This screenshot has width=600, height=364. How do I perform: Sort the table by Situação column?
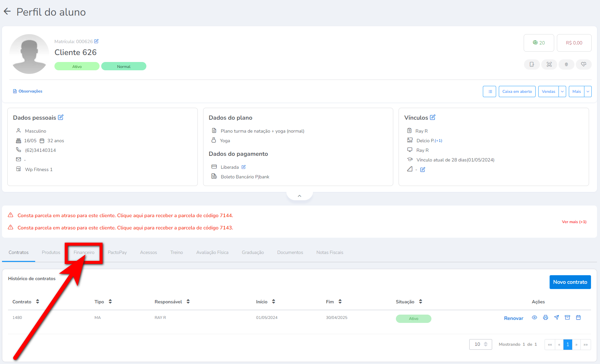[x=420, y=301]
